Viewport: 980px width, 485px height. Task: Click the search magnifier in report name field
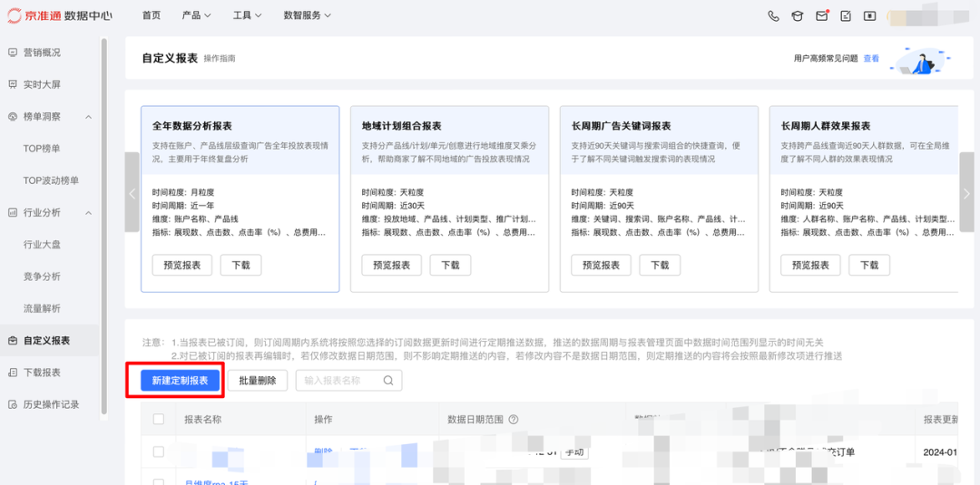[388, 381]
